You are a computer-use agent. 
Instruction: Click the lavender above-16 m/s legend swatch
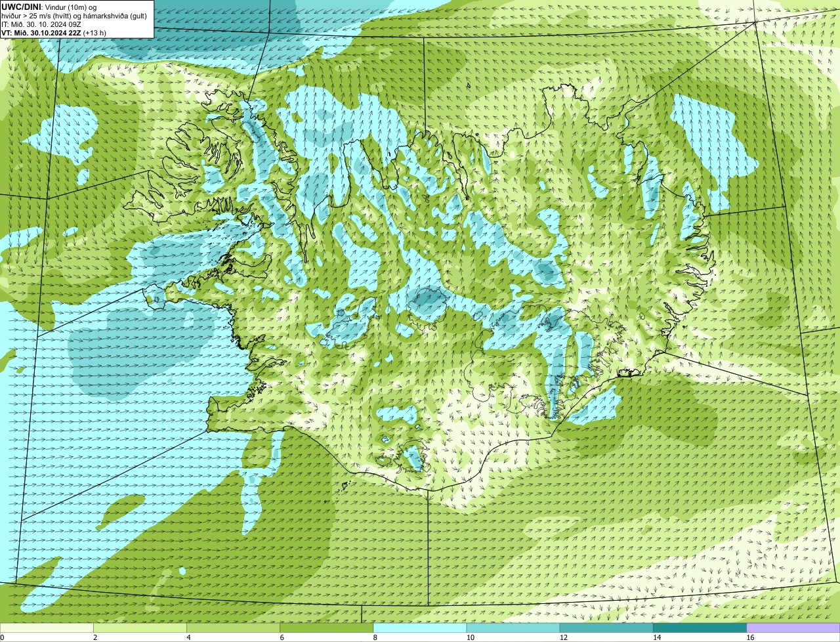(793, 628)
